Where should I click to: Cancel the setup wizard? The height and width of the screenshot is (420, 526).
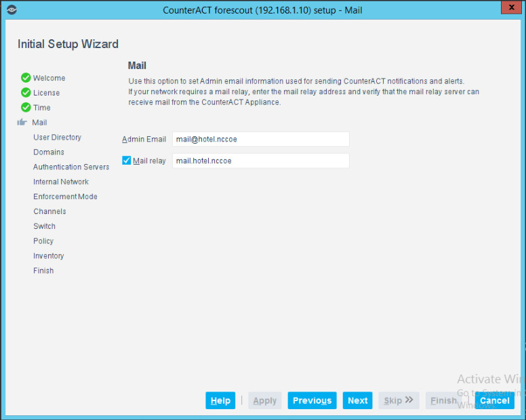pos(494,400)
